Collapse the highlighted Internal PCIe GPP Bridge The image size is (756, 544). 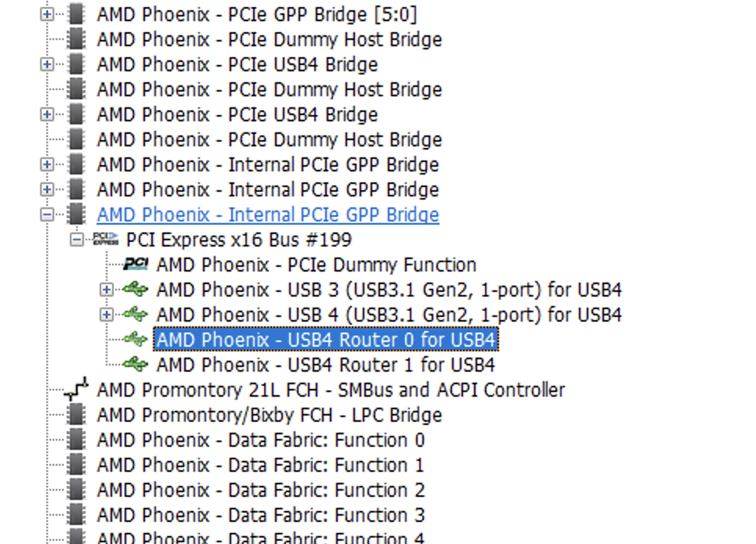pos(47,214)
